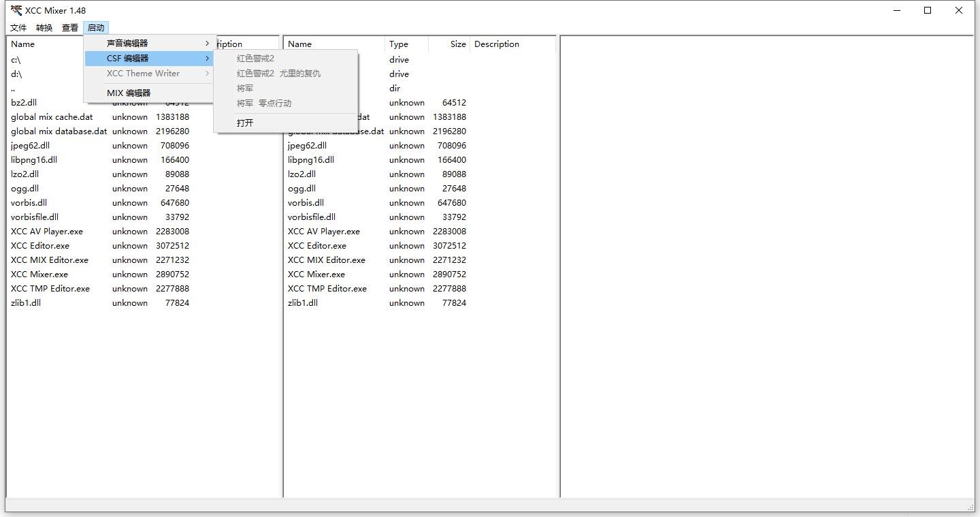Close the 启动 menu

(x=96, y=28)
